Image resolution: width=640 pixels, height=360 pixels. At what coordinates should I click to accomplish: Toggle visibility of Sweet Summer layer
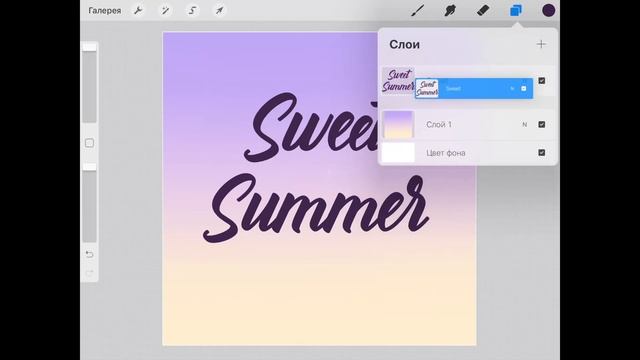pos(542,81)
